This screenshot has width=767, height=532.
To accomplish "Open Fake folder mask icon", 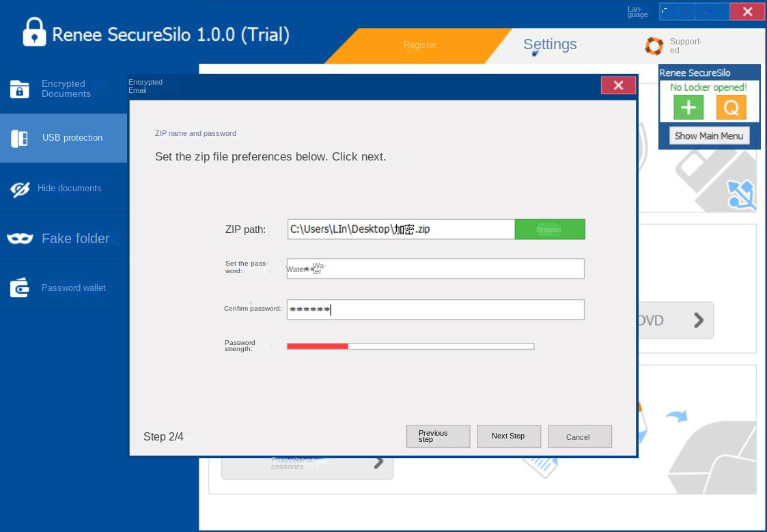I will (20, 238).
